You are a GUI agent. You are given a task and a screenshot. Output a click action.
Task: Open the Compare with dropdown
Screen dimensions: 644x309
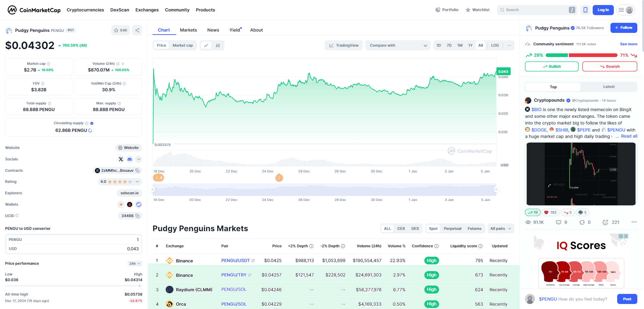click(398, 45)
